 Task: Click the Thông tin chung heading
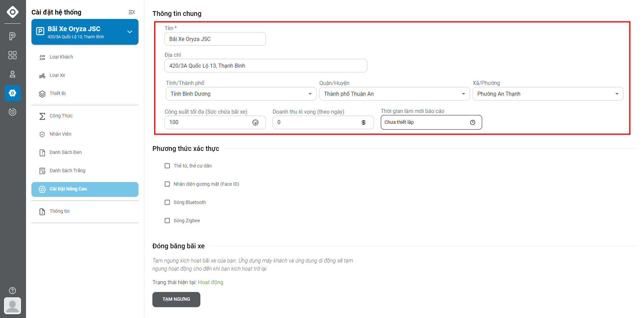click(x=177, y=14)
